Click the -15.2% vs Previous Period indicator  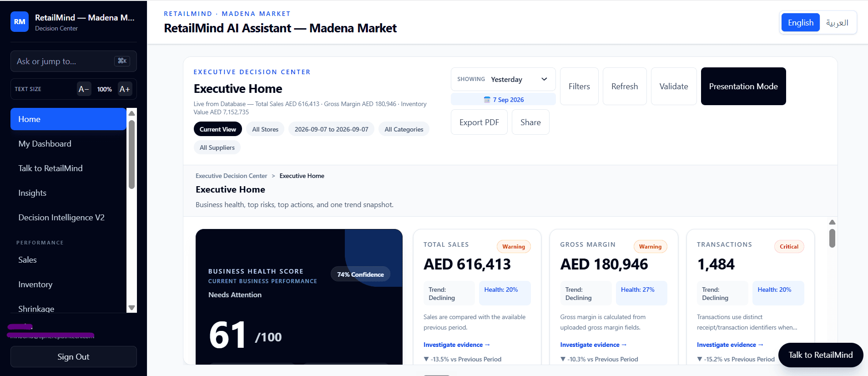[x=736, y=359]
